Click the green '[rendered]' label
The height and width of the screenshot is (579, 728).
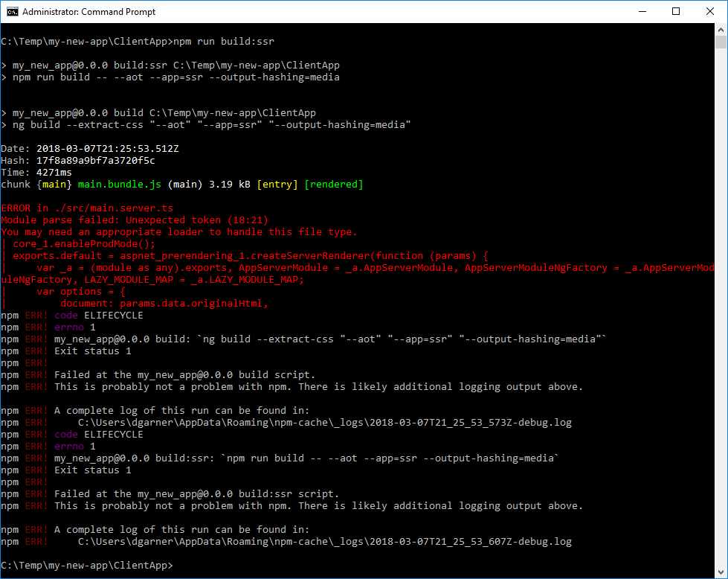click(334, 185)
